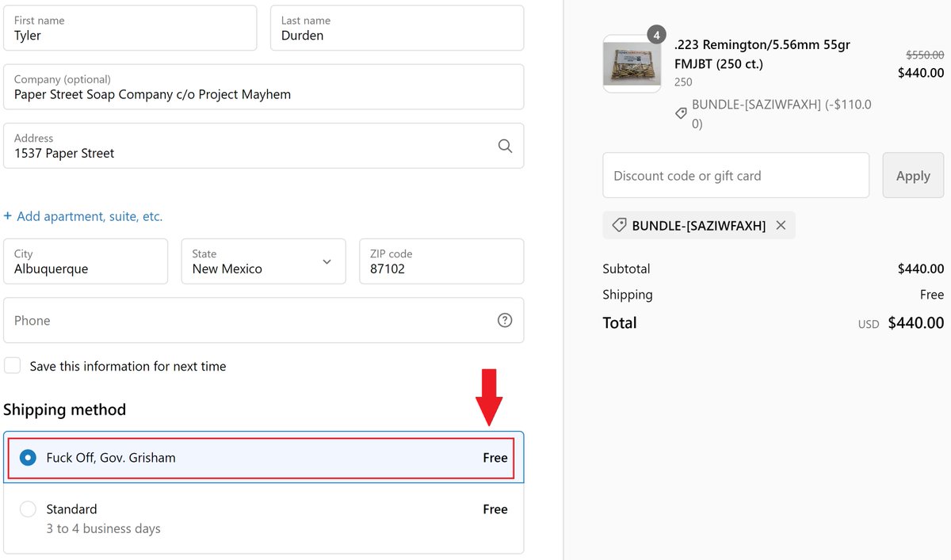The width and height of the screenshot is (951, 560).
Task: Click into the Discount code or gift card field
Action: click(x=735, y=176)
